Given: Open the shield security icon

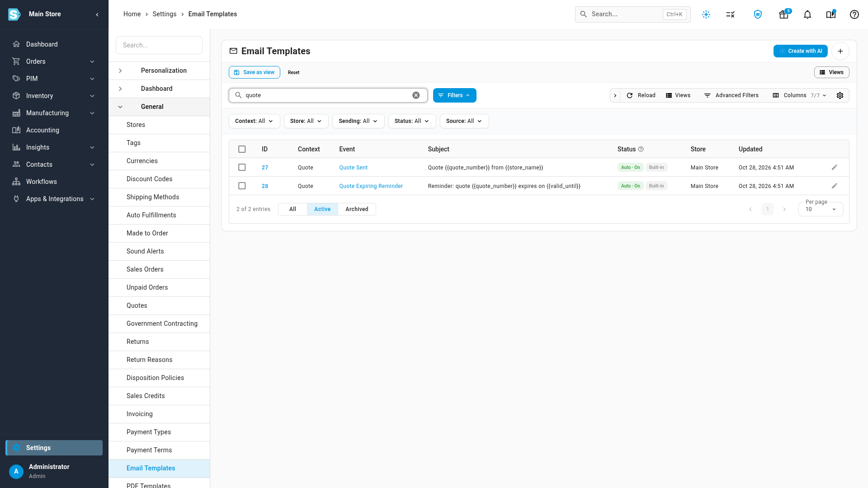Looking at the screenshot, I should [758, 14].
